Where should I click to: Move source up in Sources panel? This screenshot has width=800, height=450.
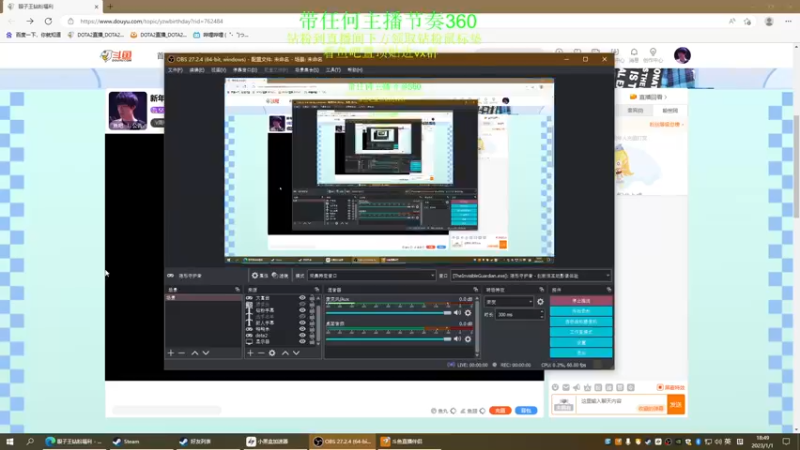285,353
